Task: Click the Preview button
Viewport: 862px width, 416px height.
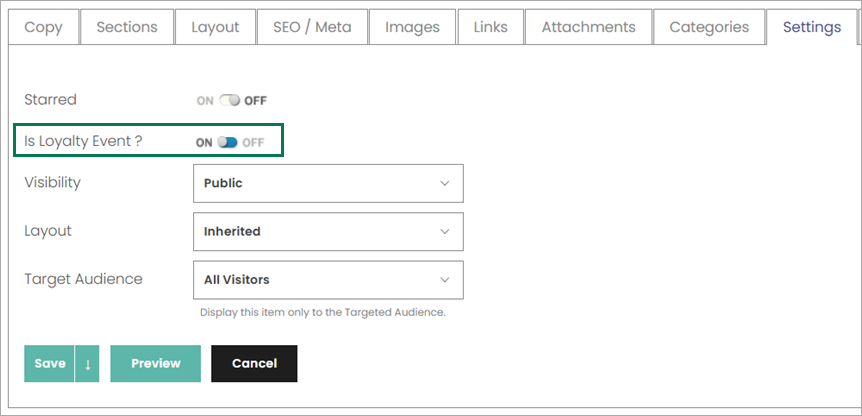Action: pyautogui.click(x=156, y=363)
